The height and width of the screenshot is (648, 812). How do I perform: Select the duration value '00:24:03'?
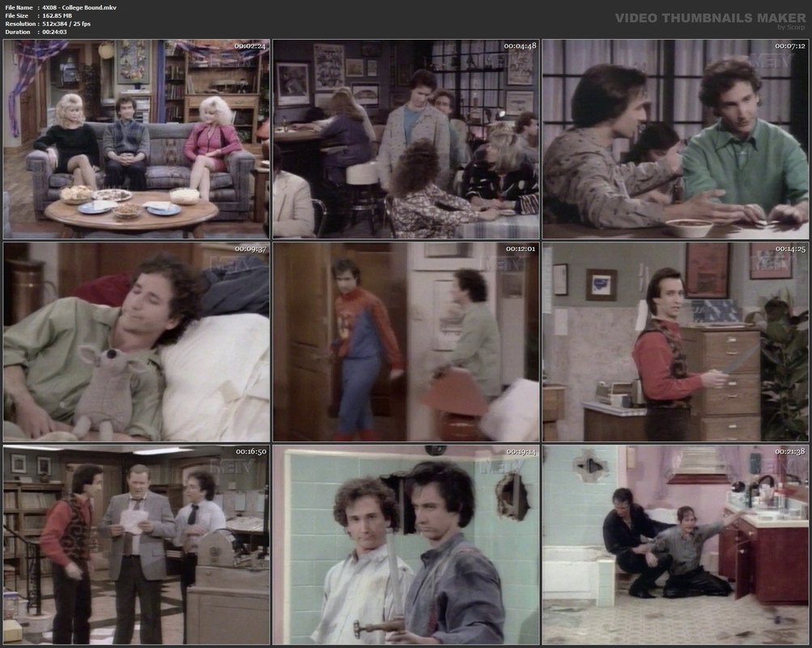click(x=54, y=32)
